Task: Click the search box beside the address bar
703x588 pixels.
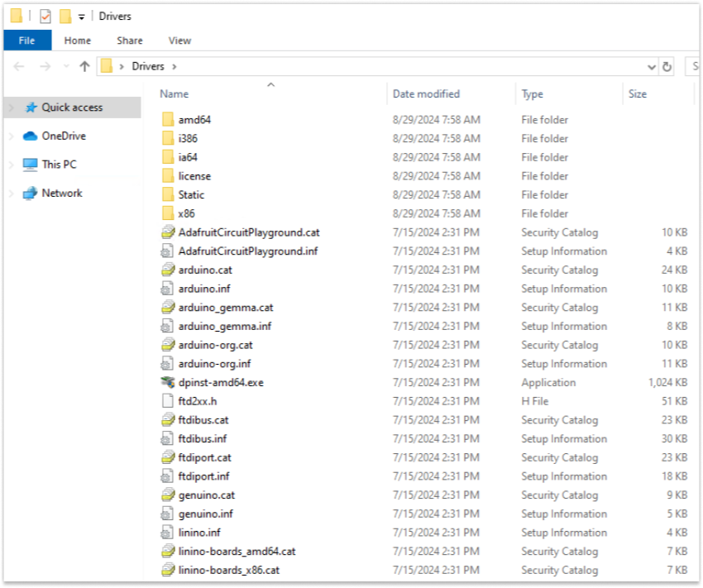Action: click(694, 67)
